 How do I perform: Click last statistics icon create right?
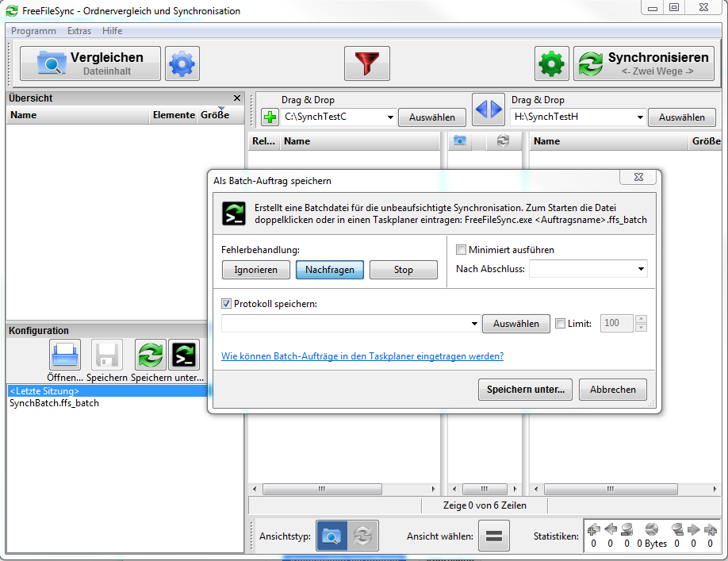tap(711, 529)
